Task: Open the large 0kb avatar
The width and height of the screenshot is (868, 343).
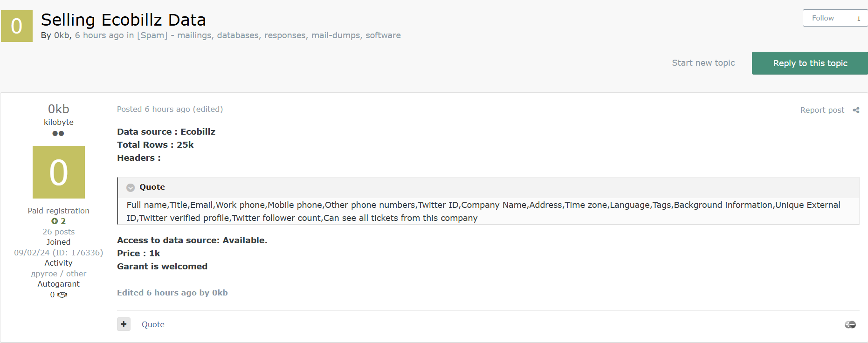Action: pyautogui.click(x=59, y=172)
